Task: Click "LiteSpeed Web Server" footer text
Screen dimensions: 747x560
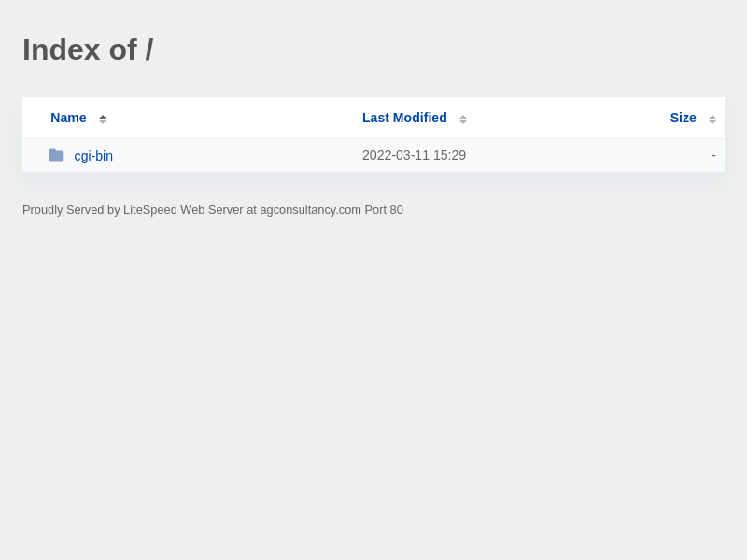Action: tap(183, 210)
